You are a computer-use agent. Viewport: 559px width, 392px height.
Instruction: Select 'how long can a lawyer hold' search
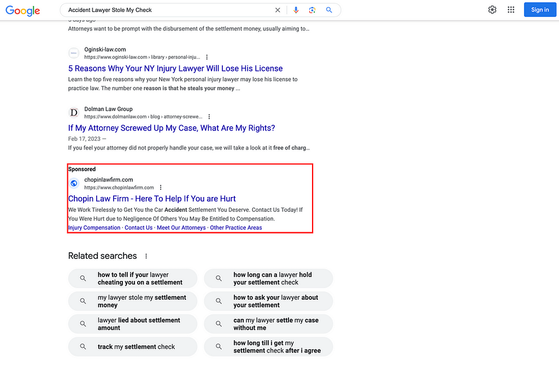point(268,278)
